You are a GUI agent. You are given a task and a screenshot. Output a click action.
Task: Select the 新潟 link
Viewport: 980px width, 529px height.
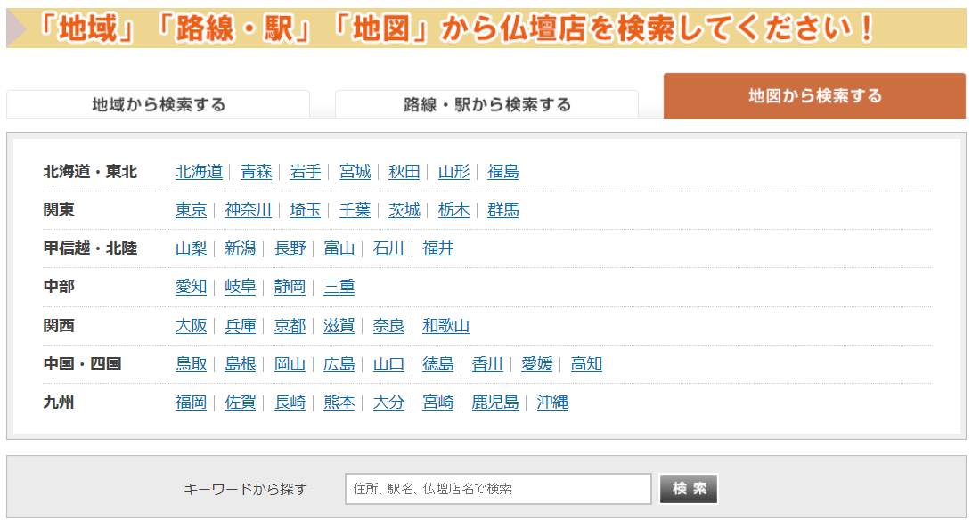pos(240,248)
